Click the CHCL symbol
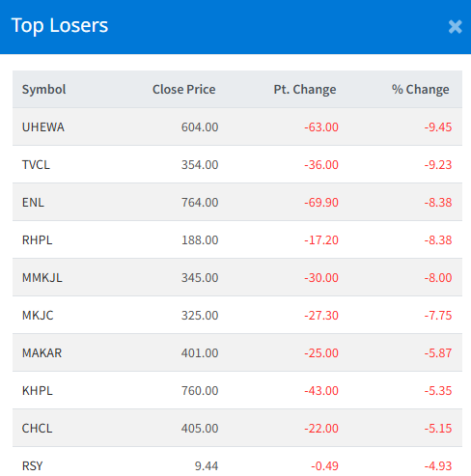The image size is (471, 476). [37, 429]
